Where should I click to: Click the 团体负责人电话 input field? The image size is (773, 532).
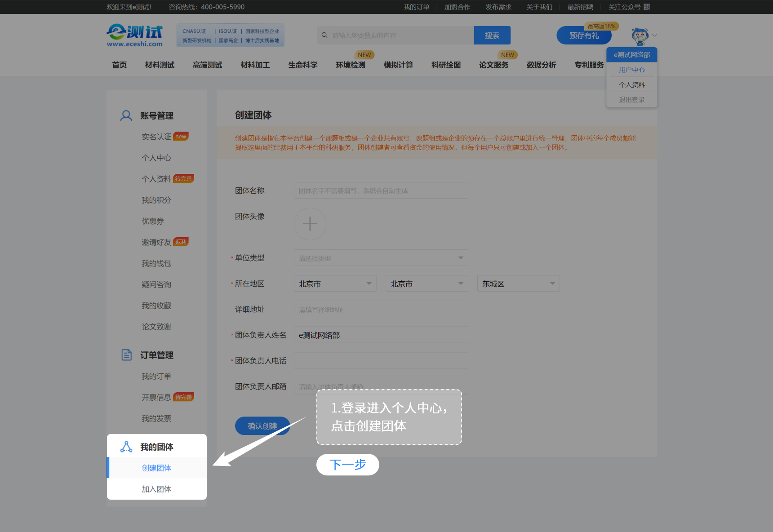click(380, 360)
